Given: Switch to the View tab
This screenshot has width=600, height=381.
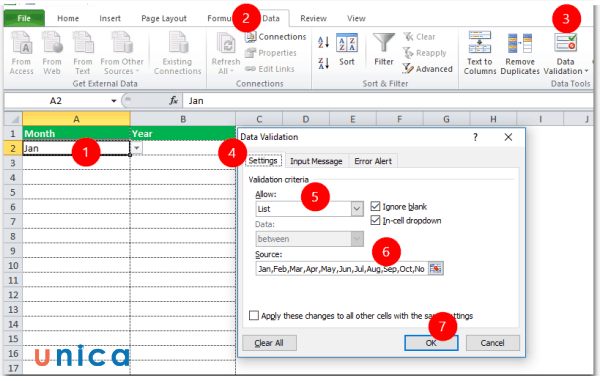Looking at the screenshot, I should (356, 18).
